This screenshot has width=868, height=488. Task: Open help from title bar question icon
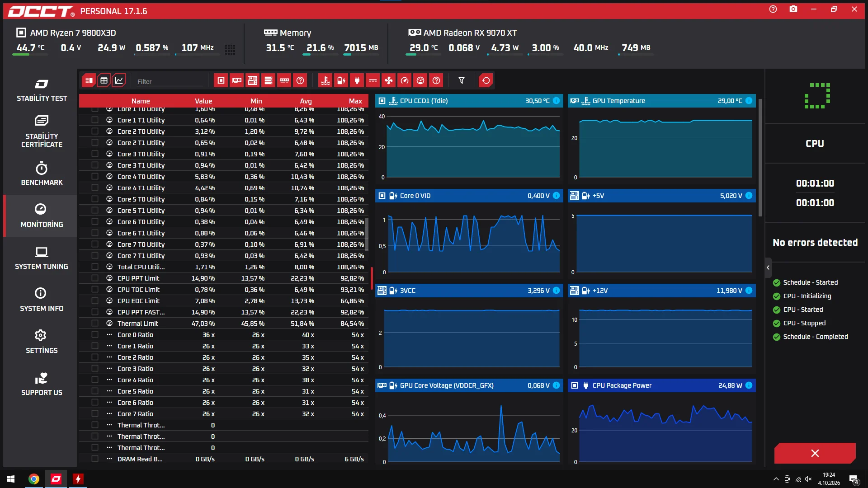(773, 9)
